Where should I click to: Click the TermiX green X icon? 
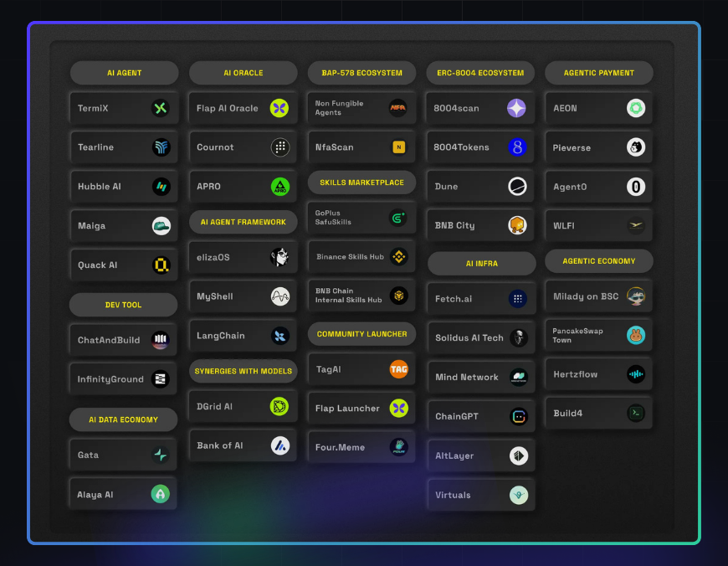pyautogui.click(x=161, y=108)
